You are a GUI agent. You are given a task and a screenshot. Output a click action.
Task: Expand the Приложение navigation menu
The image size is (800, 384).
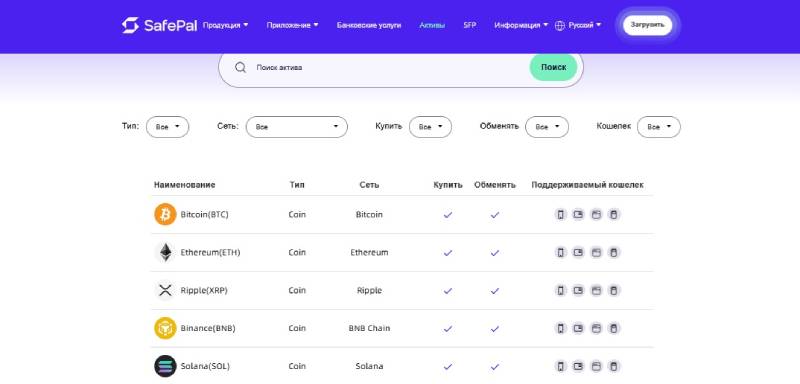(292, 25)
